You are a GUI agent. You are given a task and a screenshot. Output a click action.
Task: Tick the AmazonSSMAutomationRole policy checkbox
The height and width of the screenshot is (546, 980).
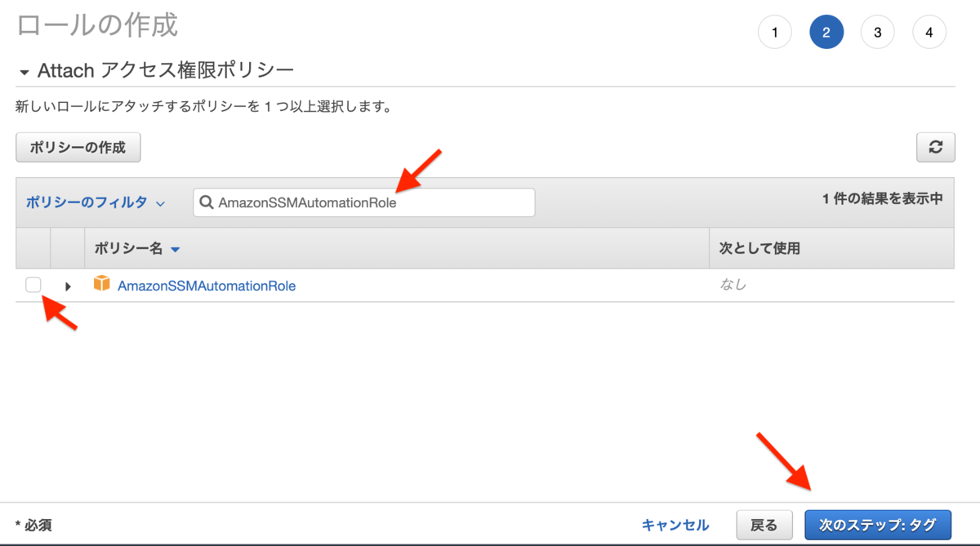point(33,285)
